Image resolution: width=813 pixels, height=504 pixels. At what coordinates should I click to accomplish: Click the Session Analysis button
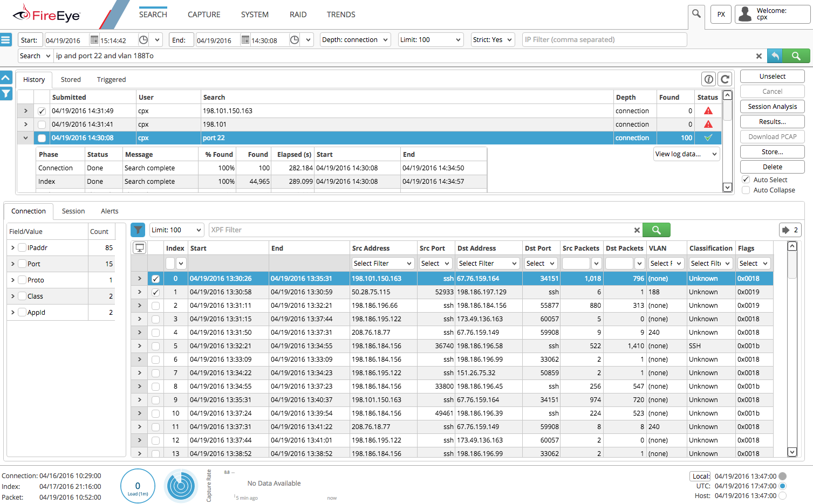(x=772, y=107)
